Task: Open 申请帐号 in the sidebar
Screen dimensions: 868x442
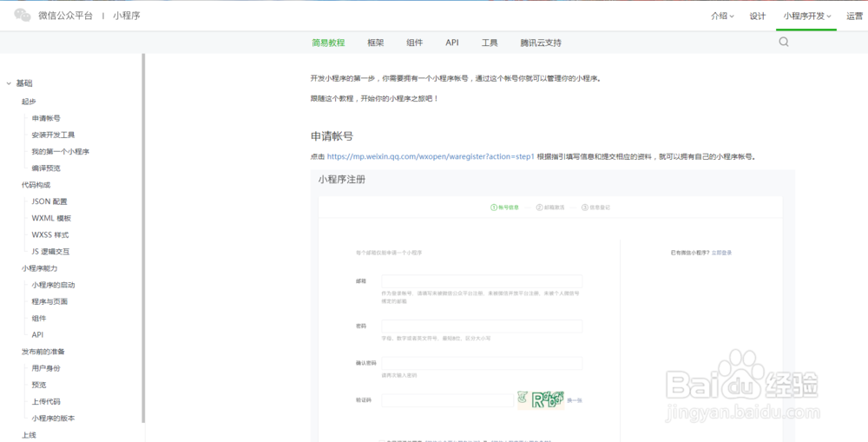Action: click(x=46, y=118)
